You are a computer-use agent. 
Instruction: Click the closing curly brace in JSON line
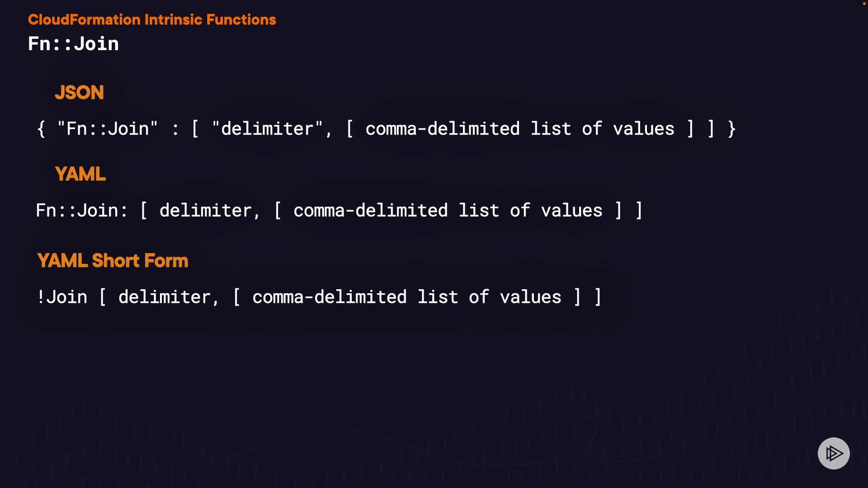point(732,129)
